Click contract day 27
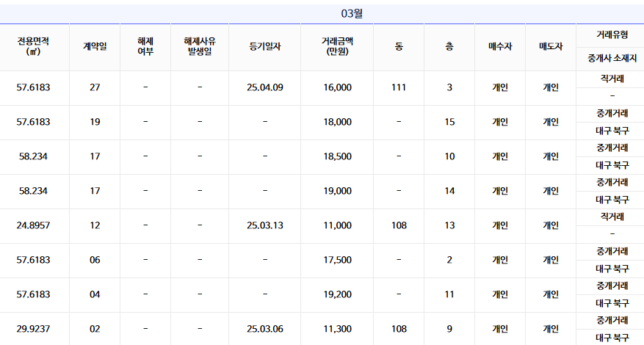Screen dimensions: 644x345 click(95, 87)
